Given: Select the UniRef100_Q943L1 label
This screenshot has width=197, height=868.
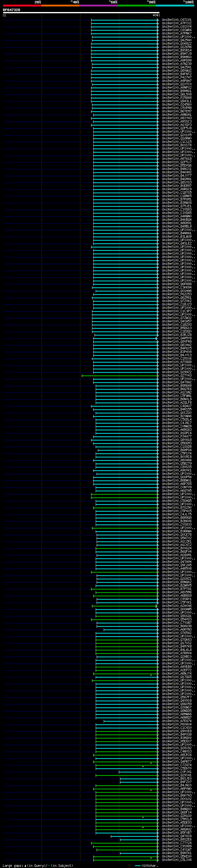Looking at the screenshot, I should 177,101.
